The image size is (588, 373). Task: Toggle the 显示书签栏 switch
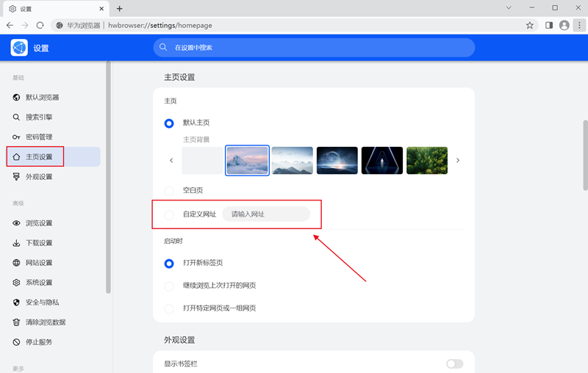pyautogui.click(x=454, y=363)
